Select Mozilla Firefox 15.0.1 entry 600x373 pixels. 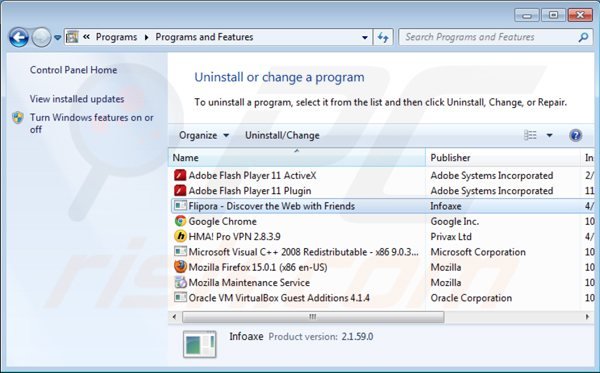[x=258, y=267]
